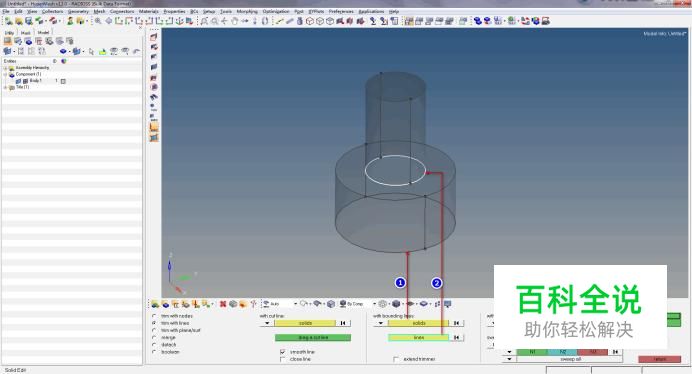The width and height of the screenshot is (692, 374).
Task: Open entity type dropdown beside bounding lines solids
Action: [x=381, y=323]
